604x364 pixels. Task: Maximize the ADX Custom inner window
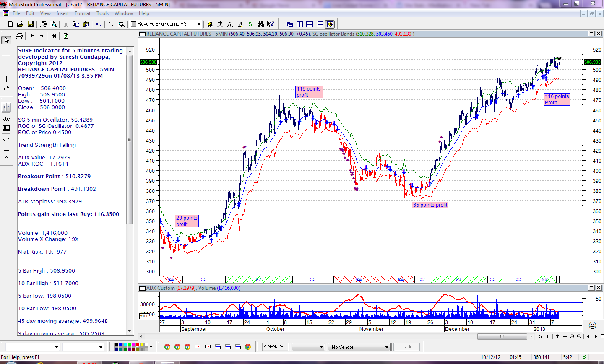coord(591,288)
